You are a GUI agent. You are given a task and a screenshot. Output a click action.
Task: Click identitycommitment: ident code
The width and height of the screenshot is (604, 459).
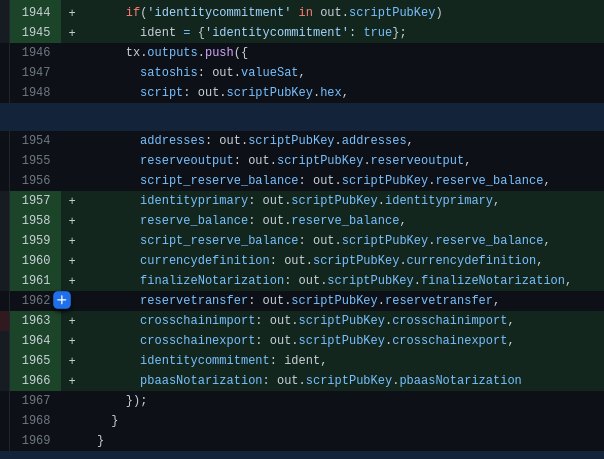coord(233,360)
